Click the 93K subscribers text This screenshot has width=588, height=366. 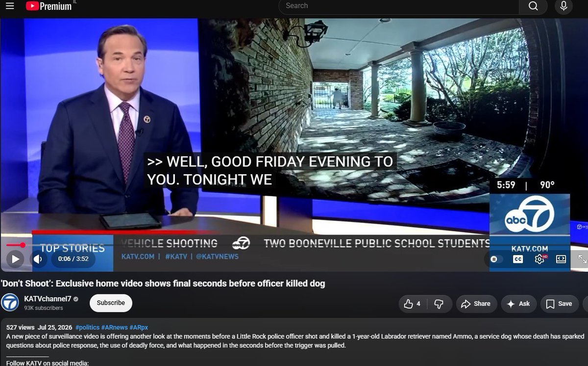(44, 308)
